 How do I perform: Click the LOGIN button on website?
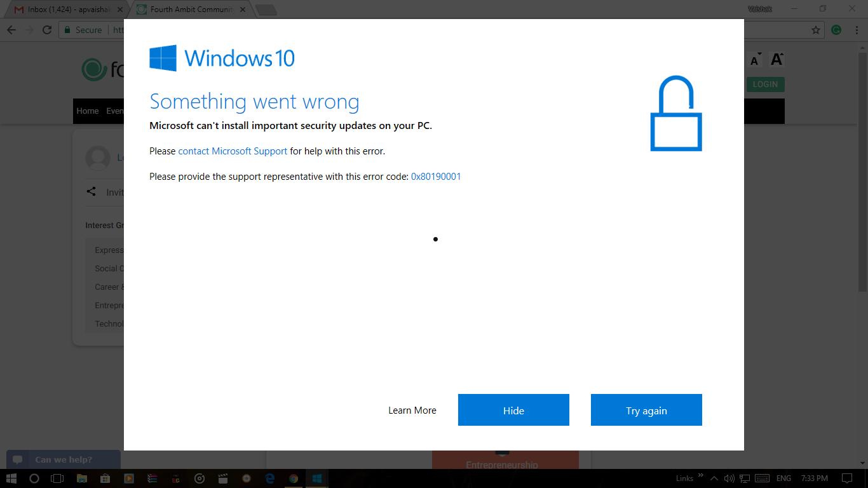click(x=765, y=84)
